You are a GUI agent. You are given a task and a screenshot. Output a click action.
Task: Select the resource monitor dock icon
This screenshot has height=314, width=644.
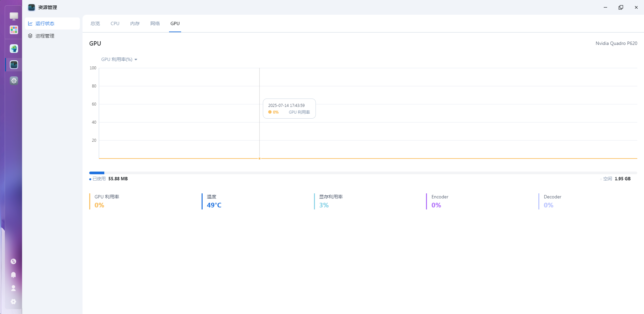[x=14, y=65]
